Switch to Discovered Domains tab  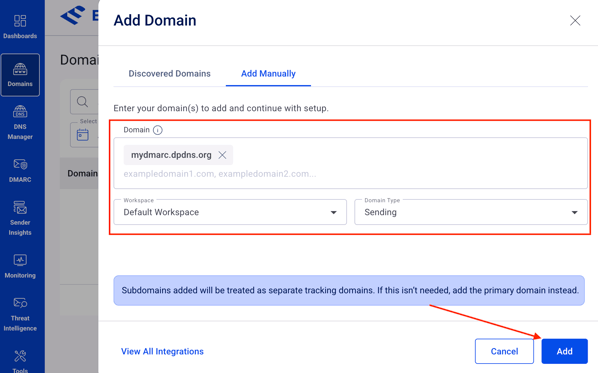pos(169,74)
